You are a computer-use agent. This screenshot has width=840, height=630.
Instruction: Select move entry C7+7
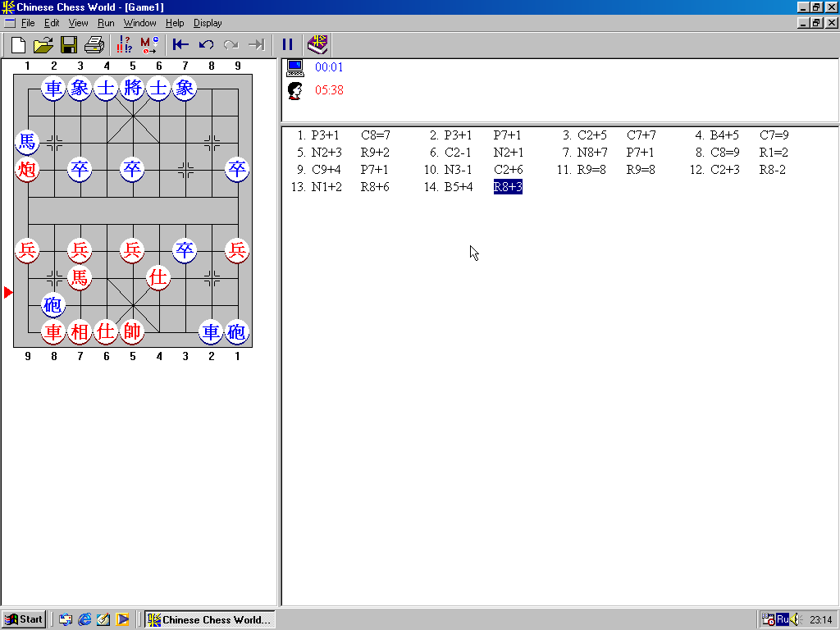(x=641, y=135)
